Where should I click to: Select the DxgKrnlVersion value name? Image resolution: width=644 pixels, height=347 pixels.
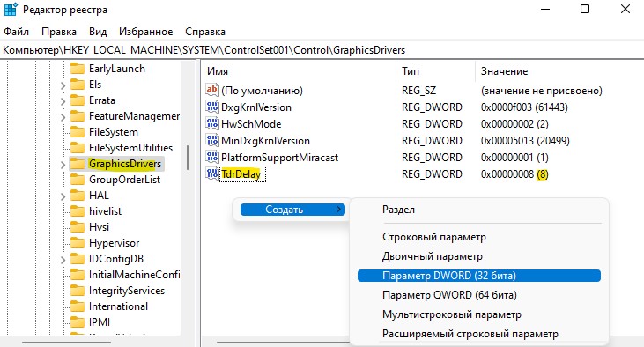(x=256, y=107)
